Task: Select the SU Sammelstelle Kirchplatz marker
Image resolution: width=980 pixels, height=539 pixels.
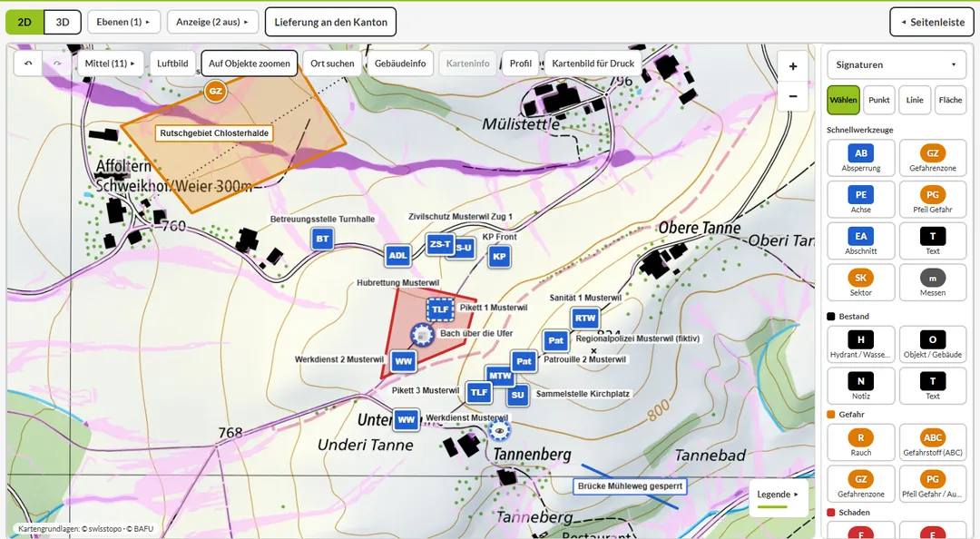Action: click(x=517, y=396)
